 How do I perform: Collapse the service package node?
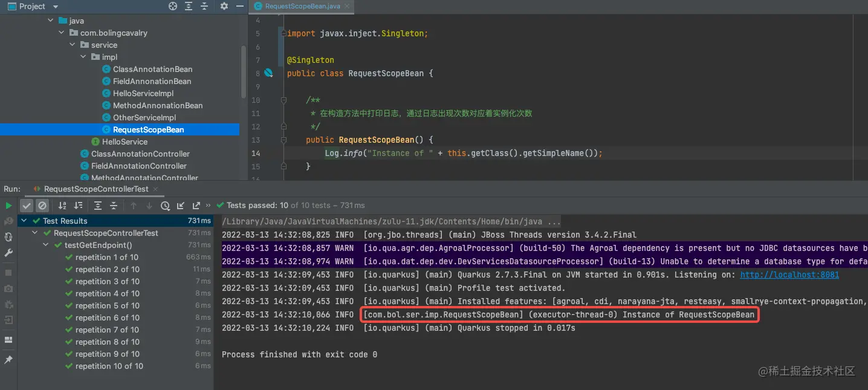click(x=73, y=45)
